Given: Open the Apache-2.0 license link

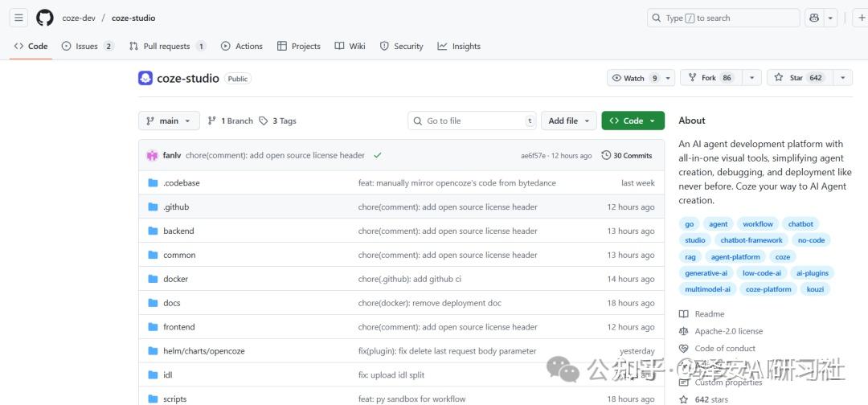Looking at the screenshot, I should pyautogui.click(x=721, y=331).
